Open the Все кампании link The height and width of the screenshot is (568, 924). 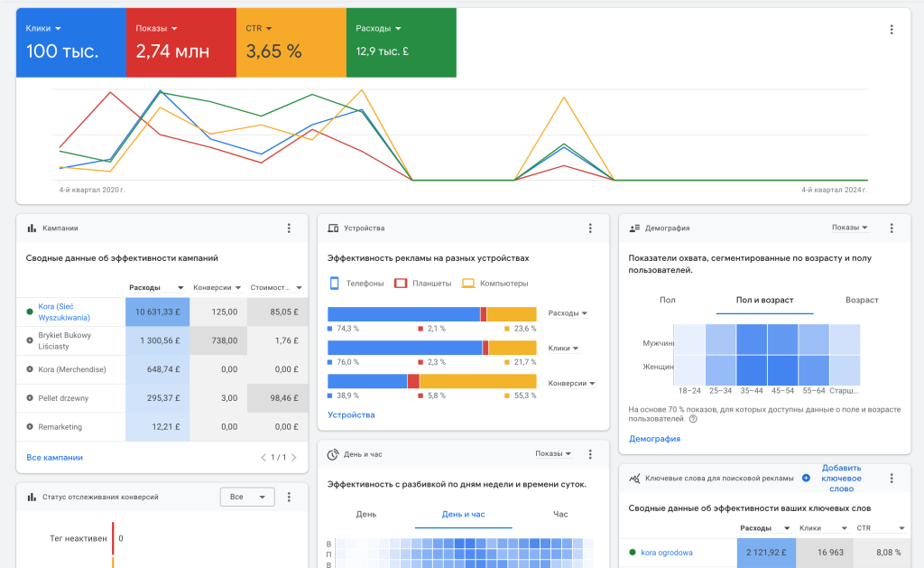(54, 458)
